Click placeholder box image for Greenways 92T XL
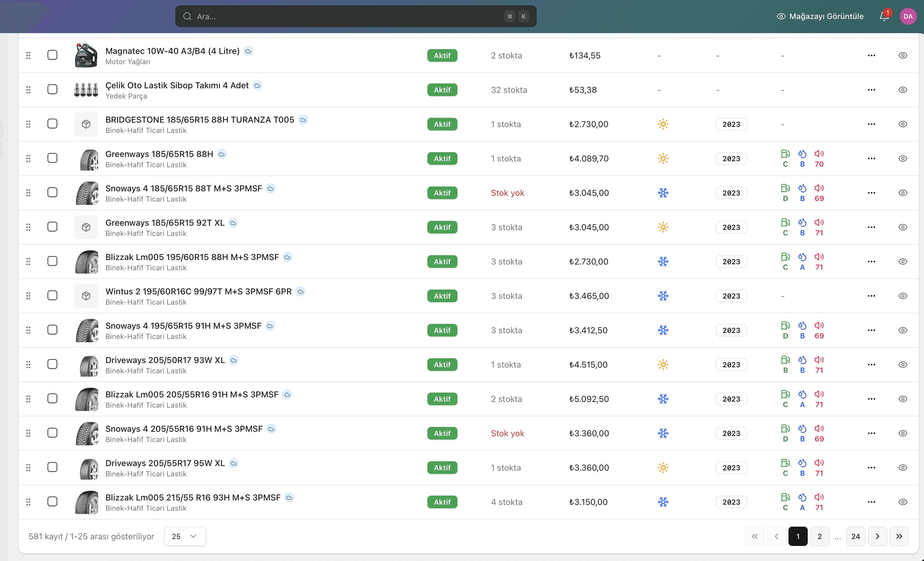Screen dimensions: 924x561 click(x=86, y=227)
